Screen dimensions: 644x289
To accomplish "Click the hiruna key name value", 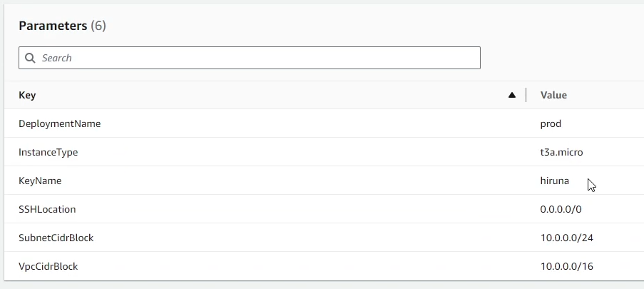I will click(x=555, y=181).
